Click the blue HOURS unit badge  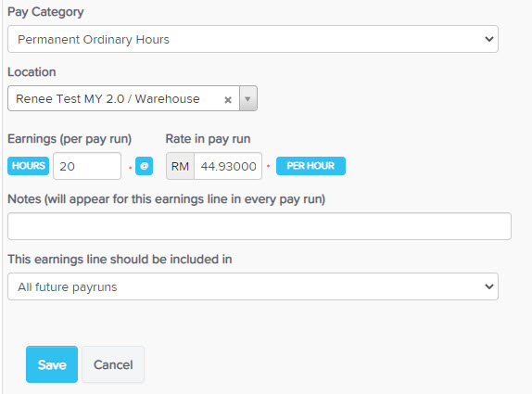coord(28,166)
